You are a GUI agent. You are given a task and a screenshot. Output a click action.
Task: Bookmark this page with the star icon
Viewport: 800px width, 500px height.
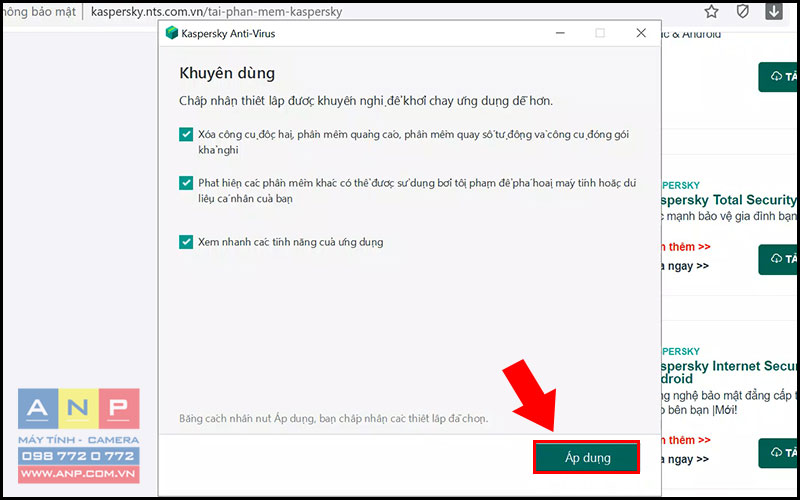pos(711,11)
